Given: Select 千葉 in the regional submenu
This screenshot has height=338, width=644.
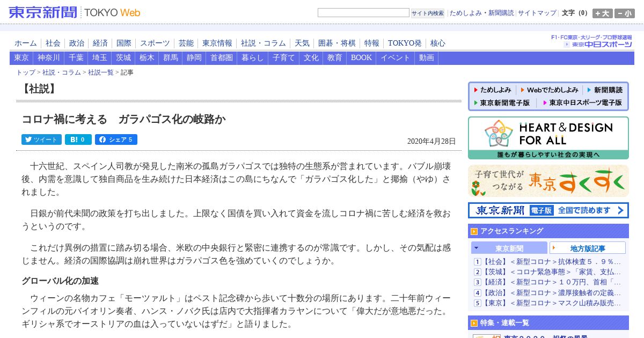Looking at the screenshot, I should (x=76, y=58).
